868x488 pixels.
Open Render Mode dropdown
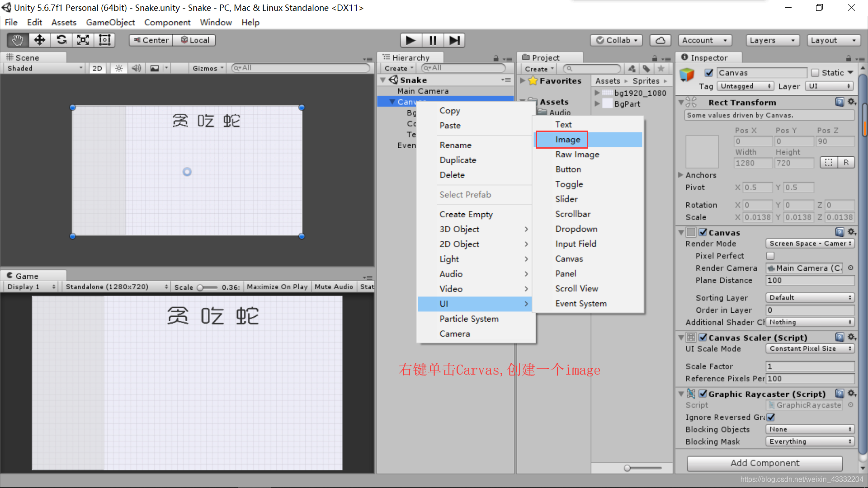pyautogui.click(x=810, y=244)
